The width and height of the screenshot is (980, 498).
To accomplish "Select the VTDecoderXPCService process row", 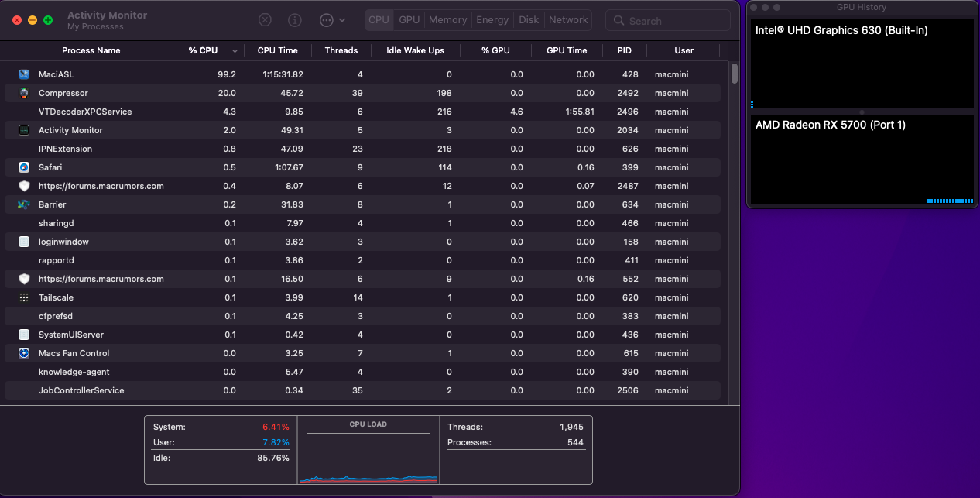I will pyautogui.click(x=364, y=112).
